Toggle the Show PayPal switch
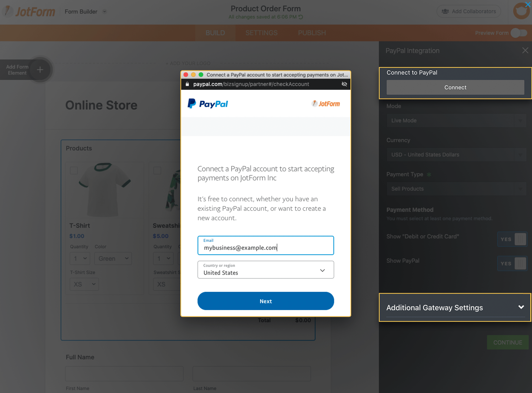532x393 pixels. pos(512,263)
